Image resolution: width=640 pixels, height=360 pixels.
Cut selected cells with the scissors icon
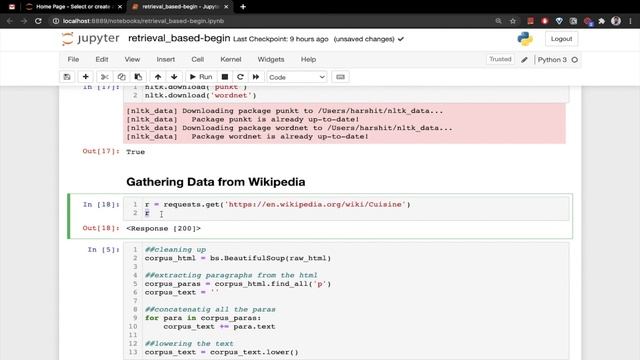point(104,77)
